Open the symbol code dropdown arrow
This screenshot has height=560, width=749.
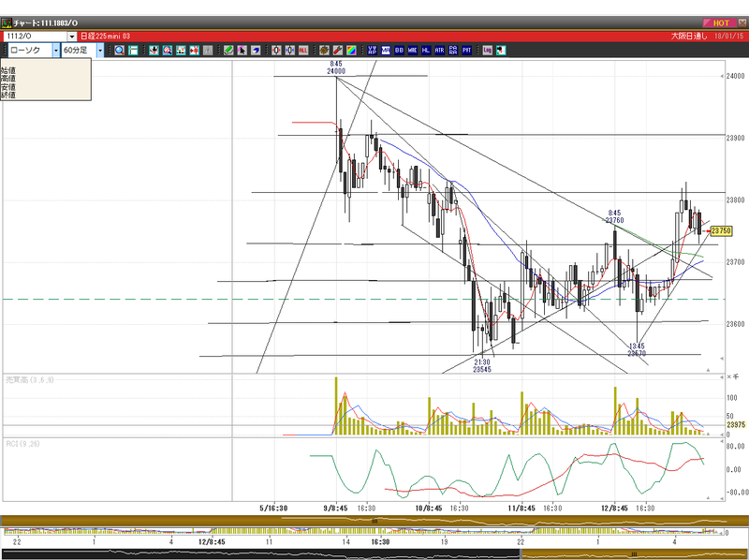[72, 37]
